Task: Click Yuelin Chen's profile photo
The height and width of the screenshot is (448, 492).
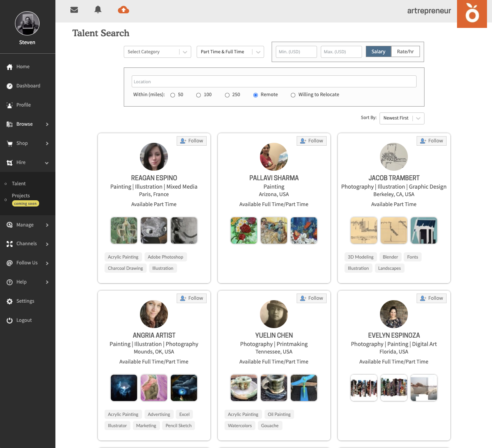Action: click(x=274, y=314)
